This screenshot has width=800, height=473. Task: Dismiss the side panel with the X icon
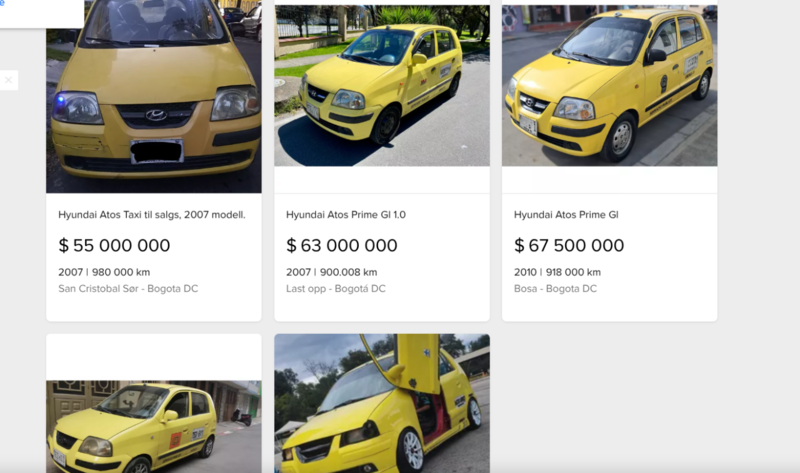[8, 80]
